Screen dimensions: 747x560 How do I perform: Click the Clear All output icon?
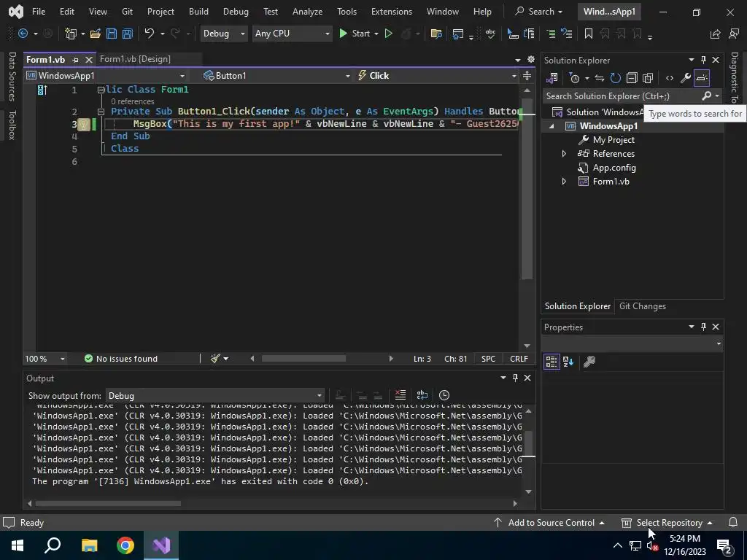[400, 395]
